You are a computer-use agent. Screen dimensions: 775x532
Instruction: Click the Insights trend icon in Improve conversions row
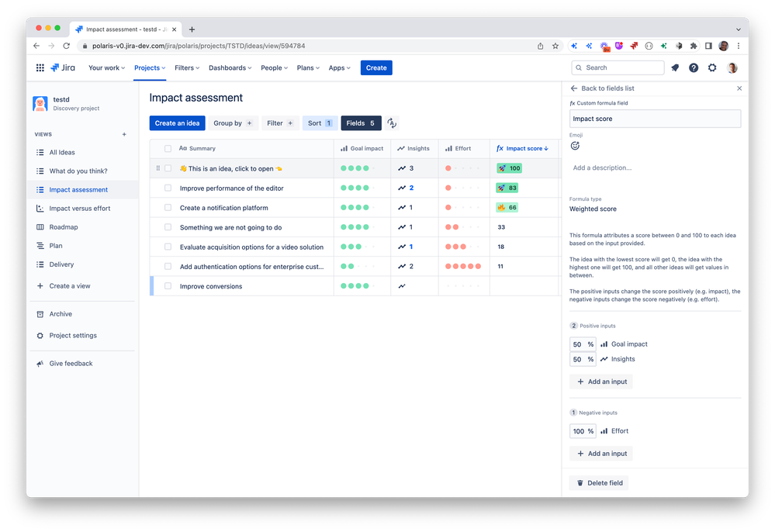tap(402, 286)
